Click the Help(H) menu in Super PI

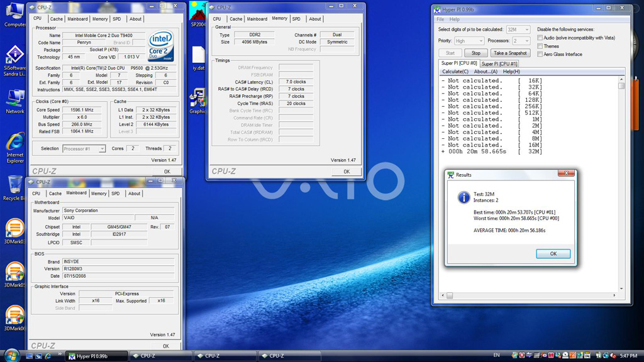(x=511, y=72)
